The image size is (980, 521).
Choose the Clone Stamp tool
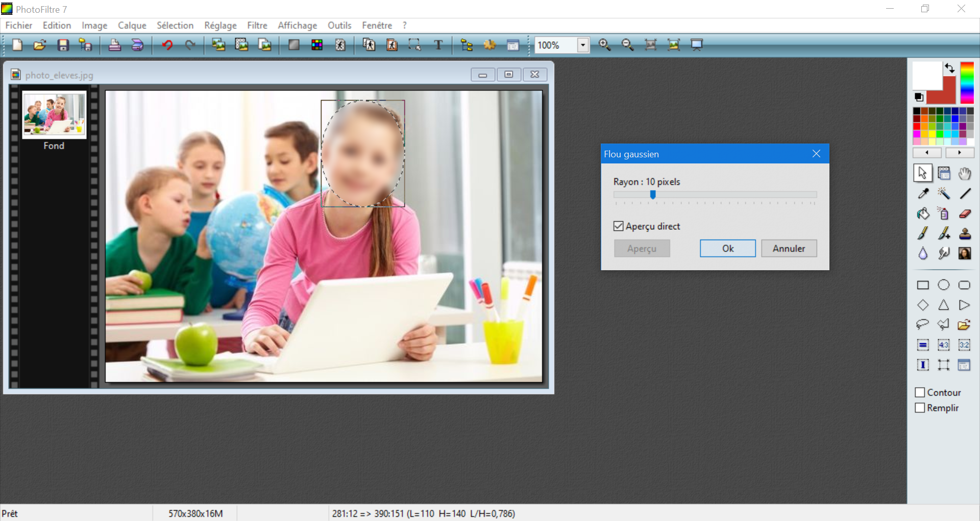click(x=964, y=233)
